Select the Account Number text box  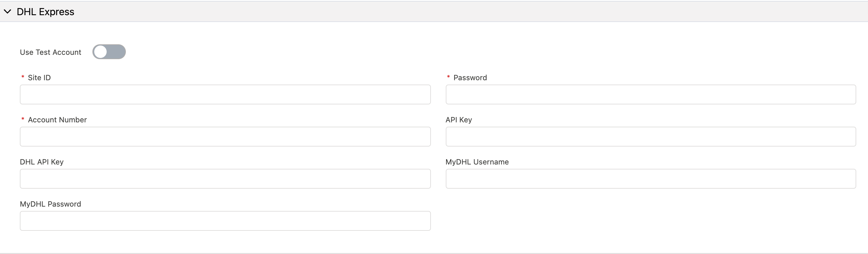(x=225, y=136)
